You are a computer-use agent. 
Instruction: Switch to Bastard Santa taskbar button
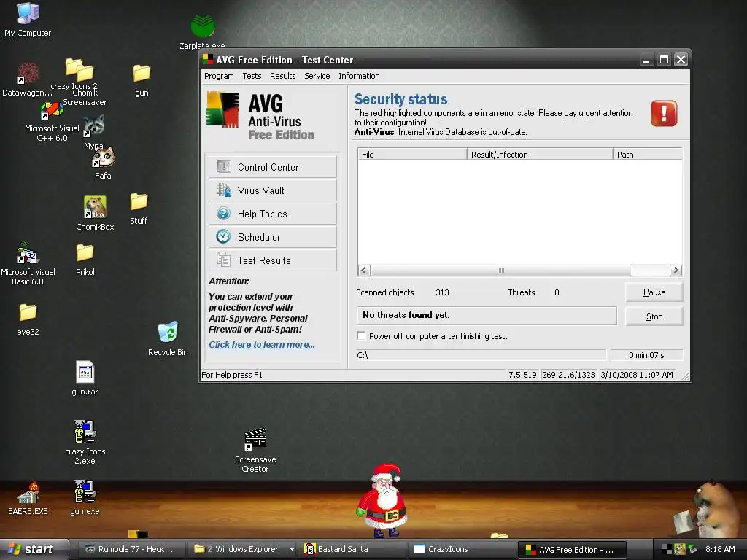(x=352, y=549)
